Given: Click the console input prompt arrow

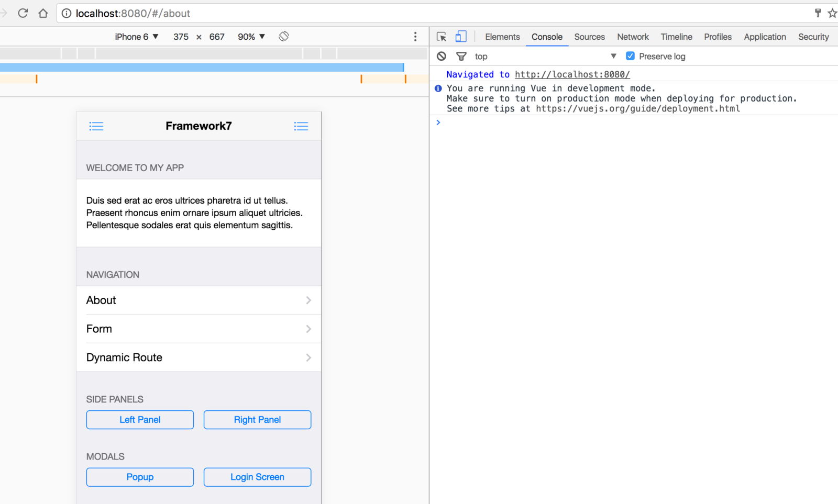Looking at the screenshot, I should (438, 122).
